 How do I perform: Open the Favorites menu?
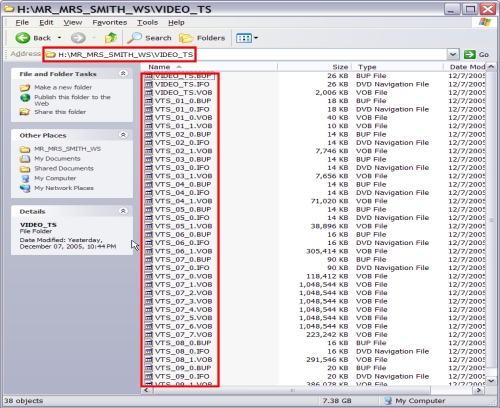click(x=110, y=23)
